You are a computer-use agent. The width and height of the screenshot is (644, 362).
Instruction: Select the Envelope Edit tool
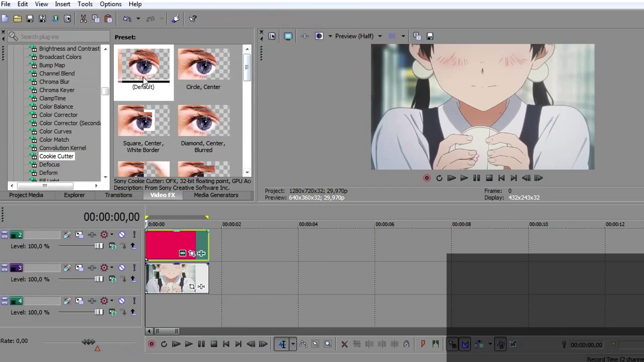pyautogui.click(x=303, y=344)
